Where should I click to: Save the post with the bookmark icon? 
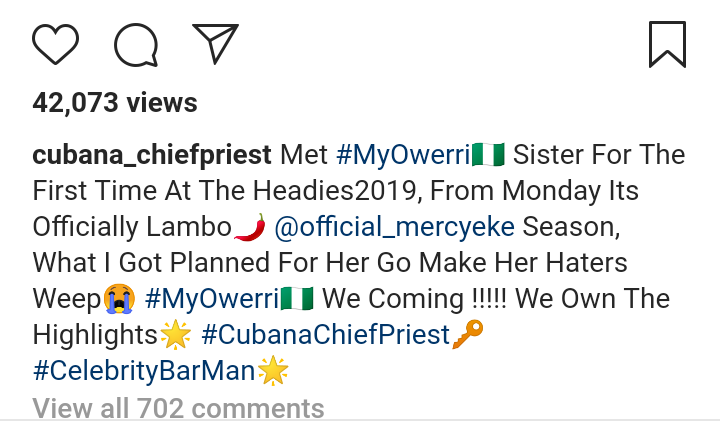coord(666,45)
